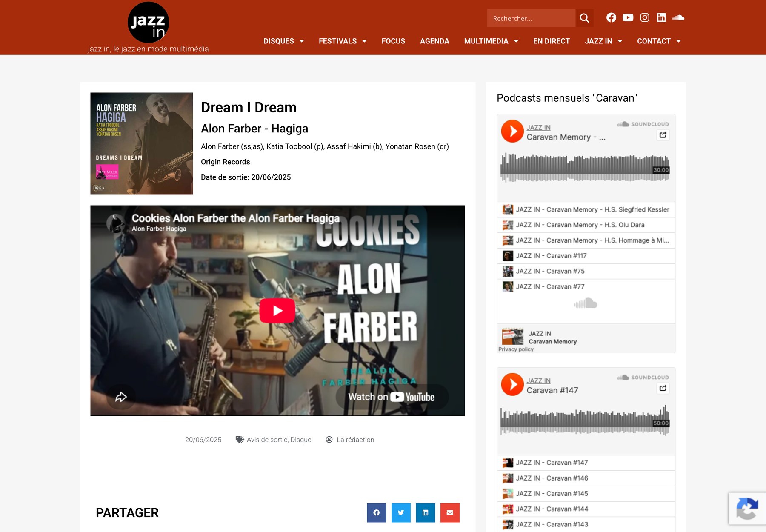Open the Avis de sortie category link

pos(267,440)
